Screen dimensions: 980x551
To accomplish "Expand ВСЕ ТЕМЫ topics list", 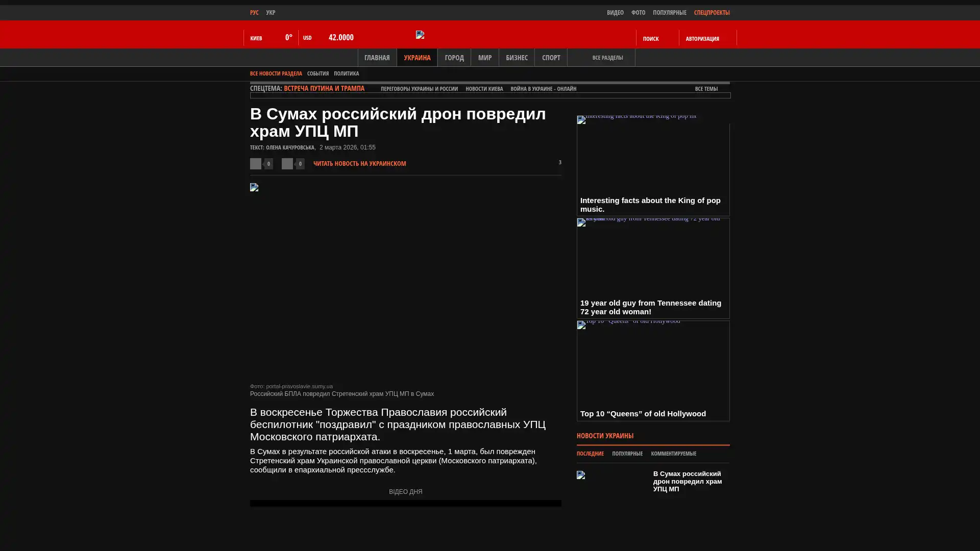I will tap(706, 89).
